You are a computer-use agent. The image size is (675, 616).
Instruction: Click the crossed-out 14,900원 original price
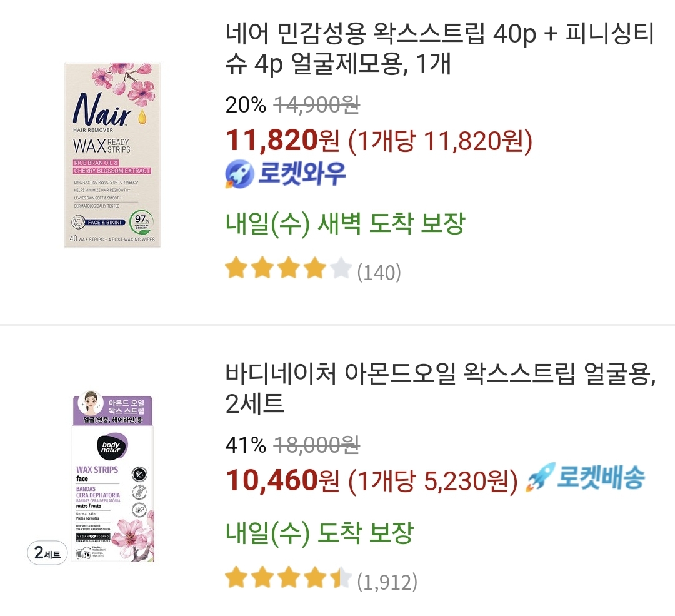click(317, 106)
